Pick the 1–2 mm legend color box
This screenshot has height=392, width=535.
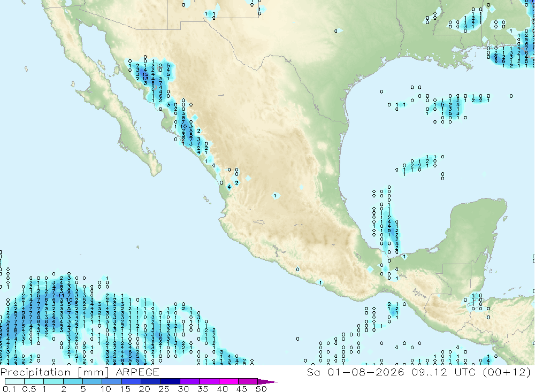point(53,381)
